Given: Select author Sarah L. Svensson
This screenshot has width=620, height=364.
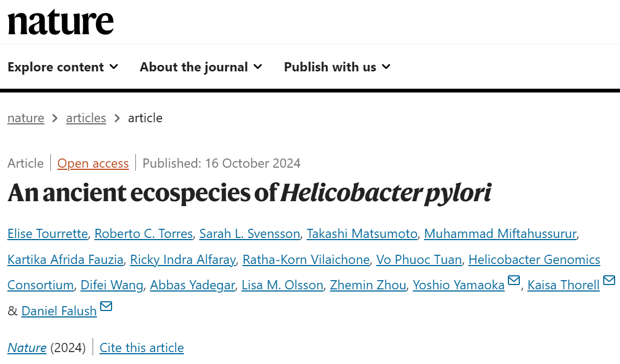Looking at the screenshot, I should point(250,234).
